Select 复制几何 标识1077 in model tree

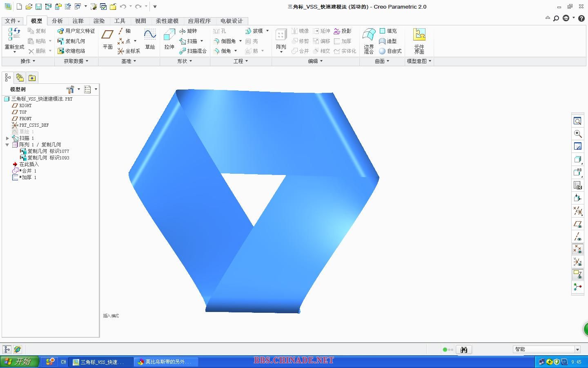click(x=45, y=151)
